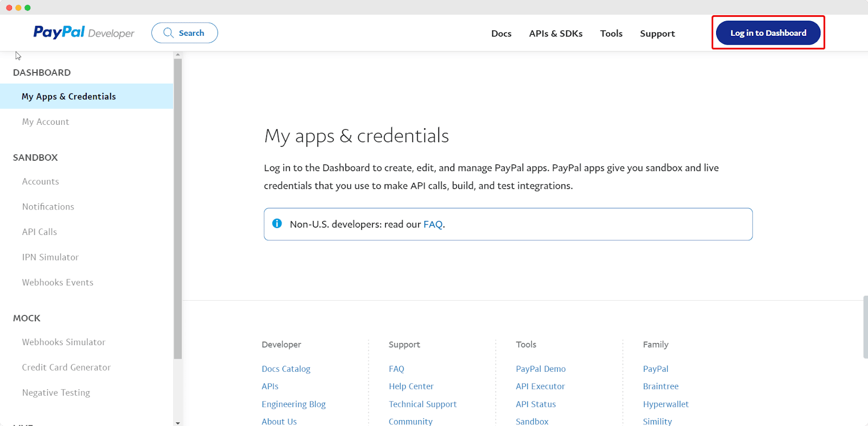Click the sidebar scroll down arrow
Screen dimensions: 868x426
coord(177,422)
